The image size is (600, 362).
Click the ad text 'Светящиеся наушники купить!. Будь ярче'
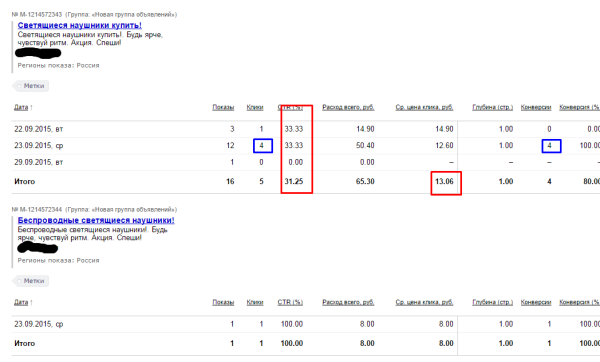pos(90,35)
